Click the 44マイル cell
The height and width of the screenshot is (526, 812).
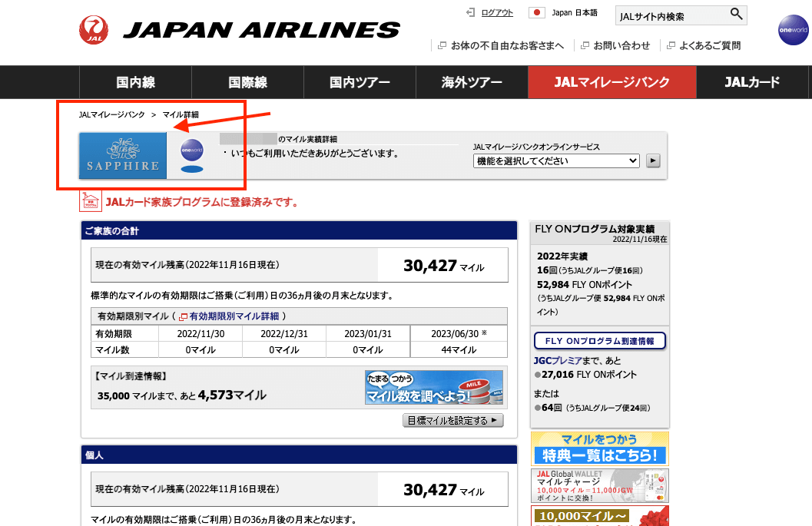[x=459, y=350]
